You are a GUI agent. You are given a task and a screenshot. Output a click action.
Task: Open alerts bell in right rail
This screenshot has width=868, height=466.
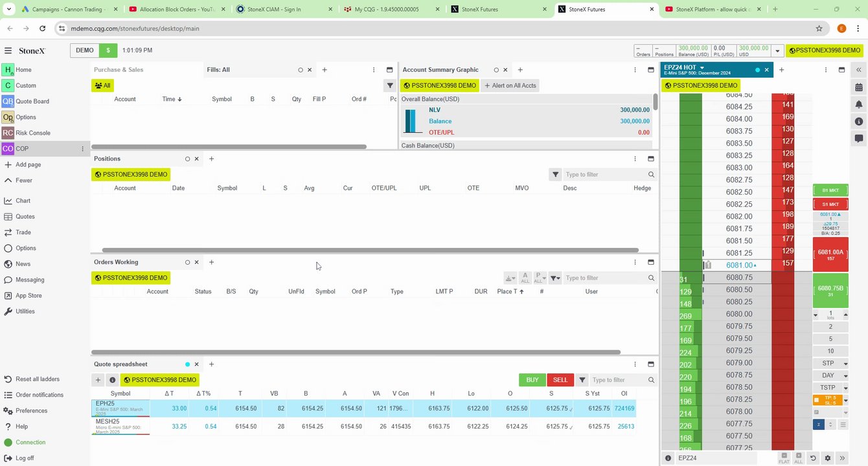[859, 104]
